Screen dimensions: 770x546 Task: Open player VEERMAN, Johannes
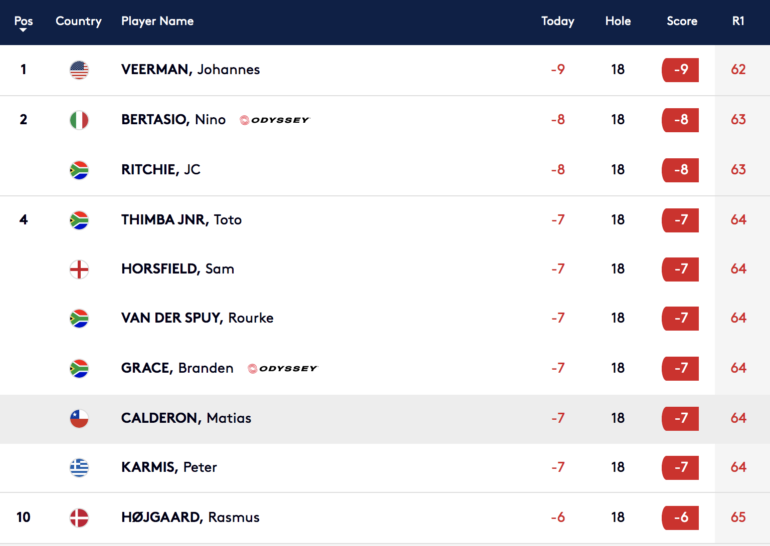191,70
